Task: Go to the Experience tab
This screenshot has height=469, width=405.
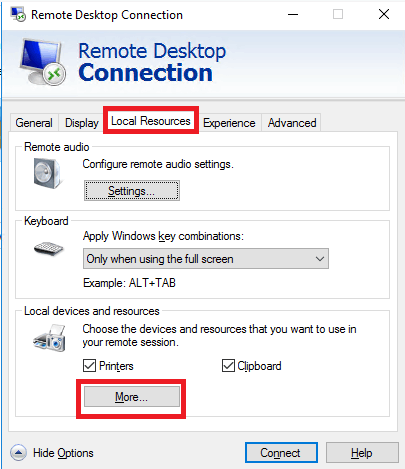Action: 229,123
